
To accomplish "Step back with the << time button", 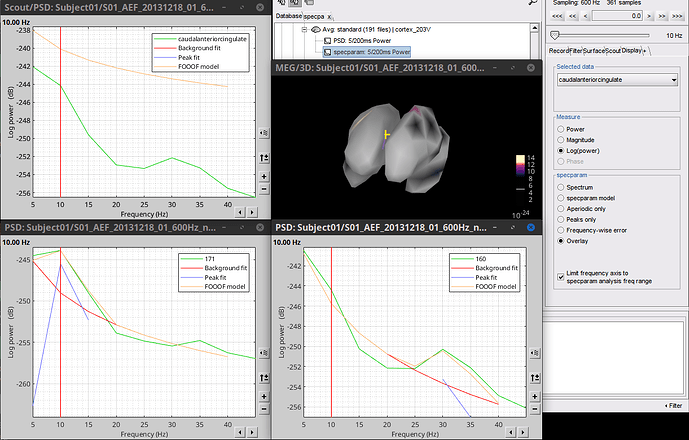I will coord(573,16).
